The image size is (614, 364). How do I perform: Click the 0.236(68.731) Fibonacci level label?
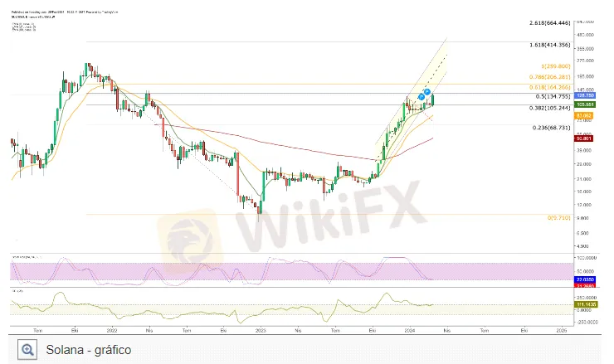tap(551, 128)
